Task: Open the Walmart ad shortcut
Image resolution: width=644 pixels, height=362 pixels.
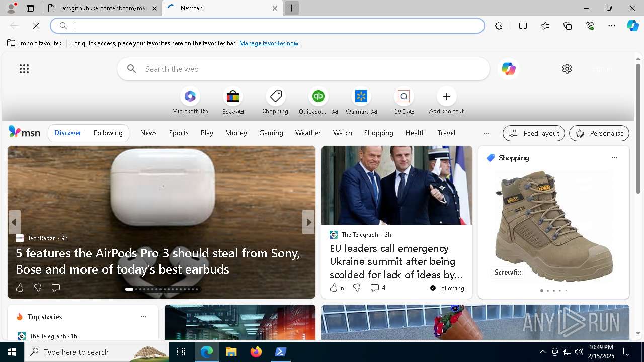Action: pos(361,101)
